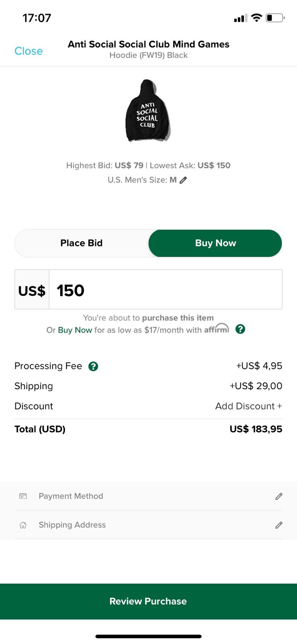Tap the price input field showing 150
Image resolution: width=297 pixels, height=644 pixels.
[165, 290]
